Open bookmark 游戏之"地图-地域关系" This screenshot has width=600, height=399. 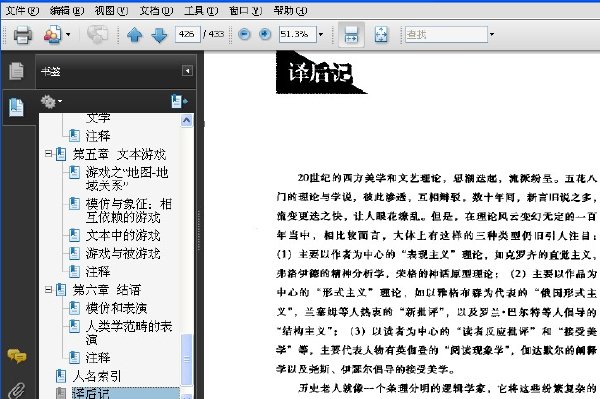pos(127,179)
